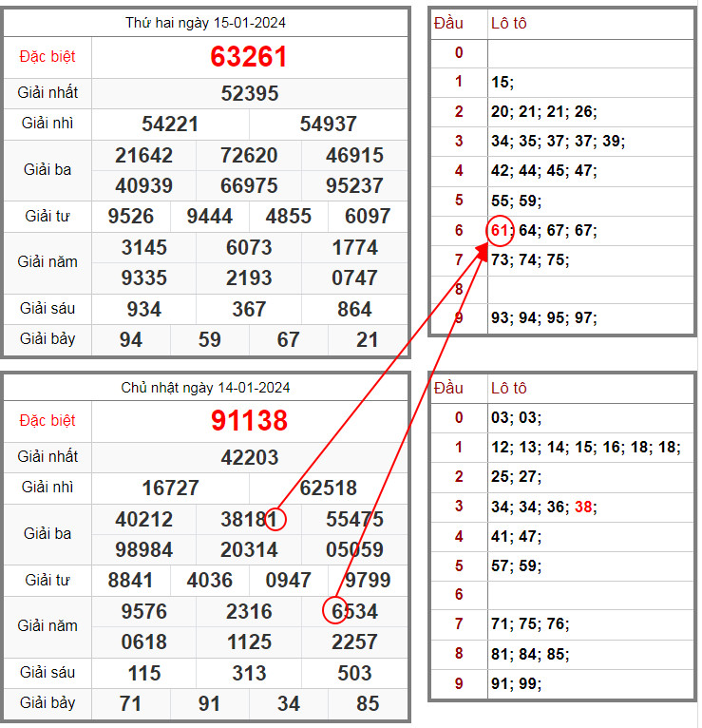The width and height of the screenshot is (702, 728).
Task: Select the Đặc biệt label above Giải nhất 52395
Action: tap(47, 57)
